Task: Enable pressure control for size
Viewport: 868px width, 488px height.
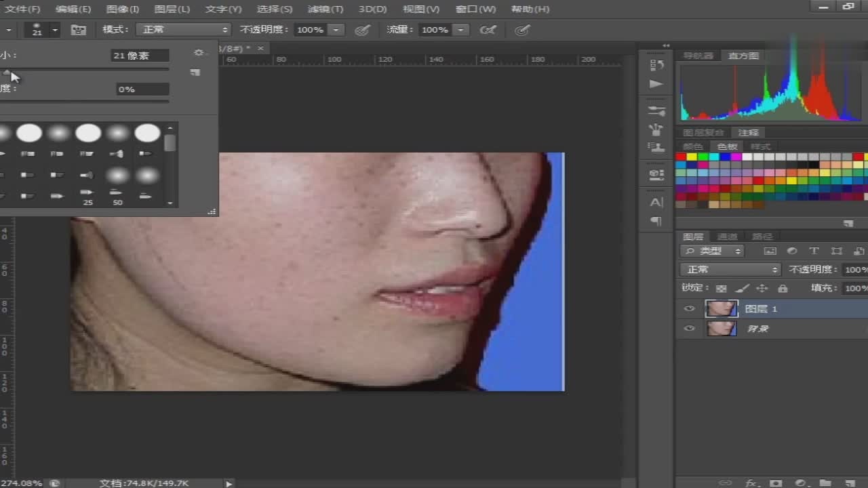Action: coord(521,30)
